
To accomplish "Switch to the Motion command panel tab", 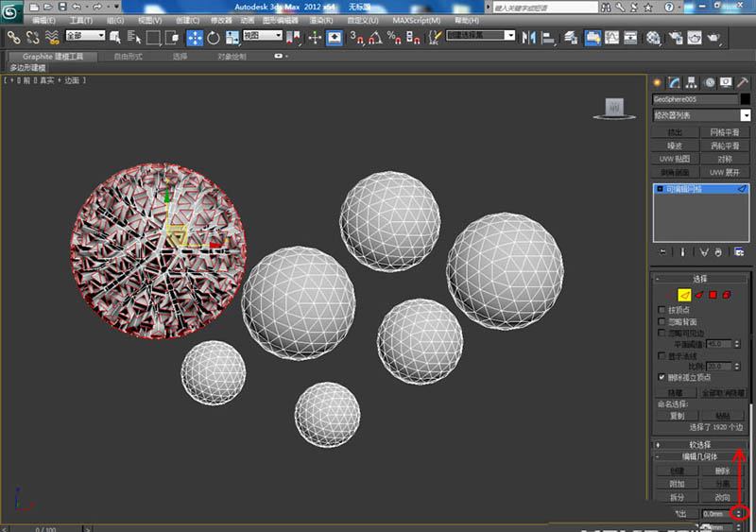I will [710, 82].
